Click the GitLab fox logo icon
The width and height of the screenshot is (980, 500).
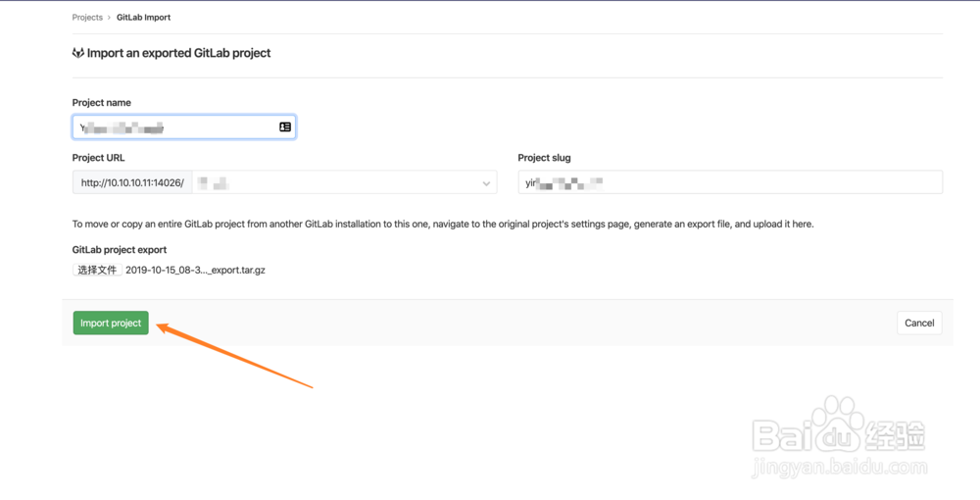[78, 53]
